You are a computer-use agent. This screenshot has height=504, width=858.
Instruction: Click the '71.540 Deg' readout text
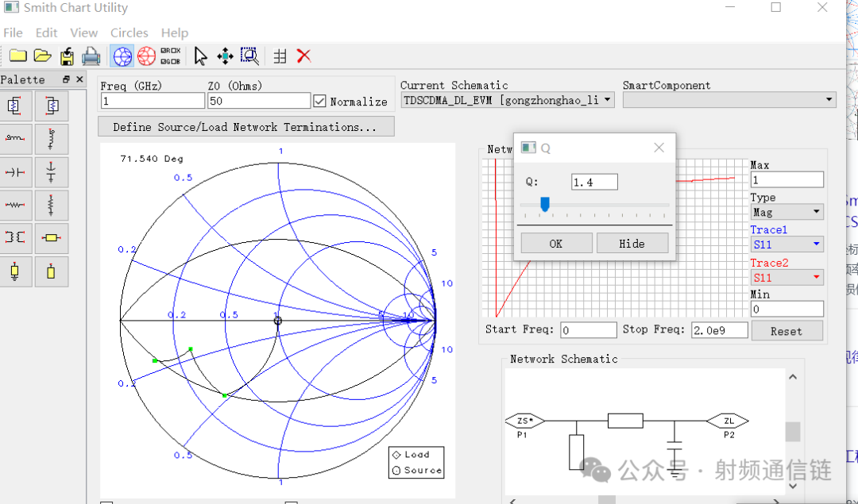pos(152,159)
